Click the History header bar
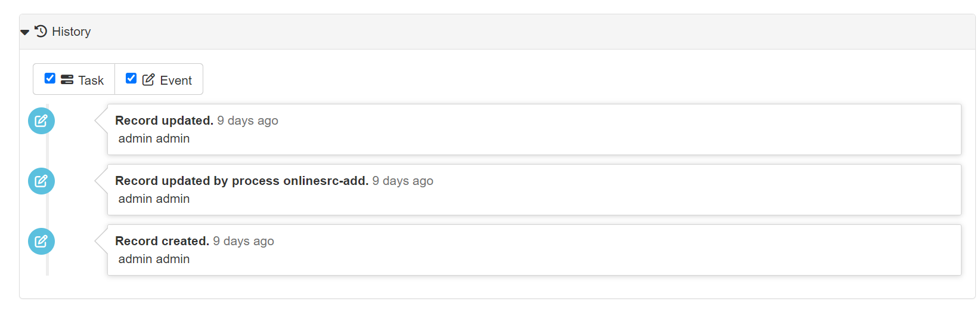This screenshot has width=980, height=315. coord(497,32)
